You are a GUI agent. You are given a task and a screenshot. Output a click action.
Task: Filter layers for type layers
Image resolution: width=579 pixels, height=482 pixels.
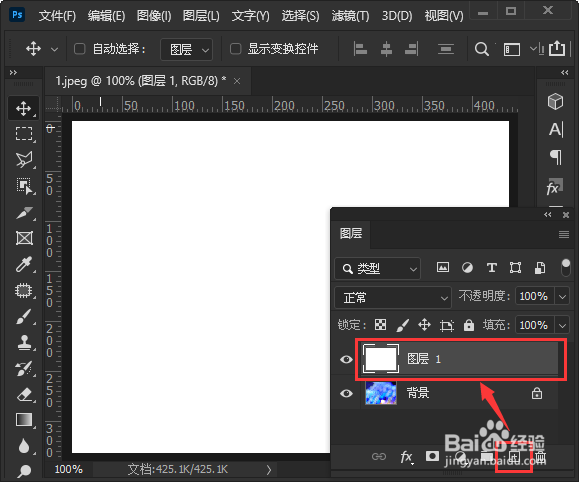click(491, 267)
